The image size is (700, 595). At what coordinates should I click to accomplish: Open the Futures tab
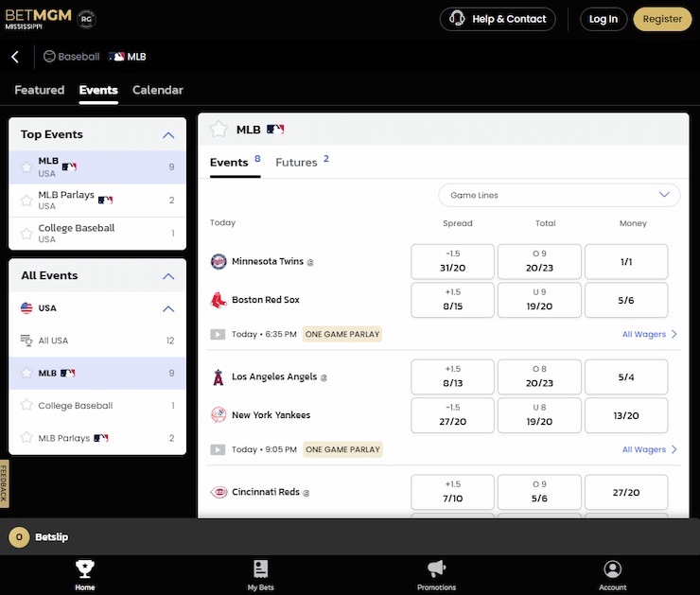pyautogui.click(x=302, y=162)
